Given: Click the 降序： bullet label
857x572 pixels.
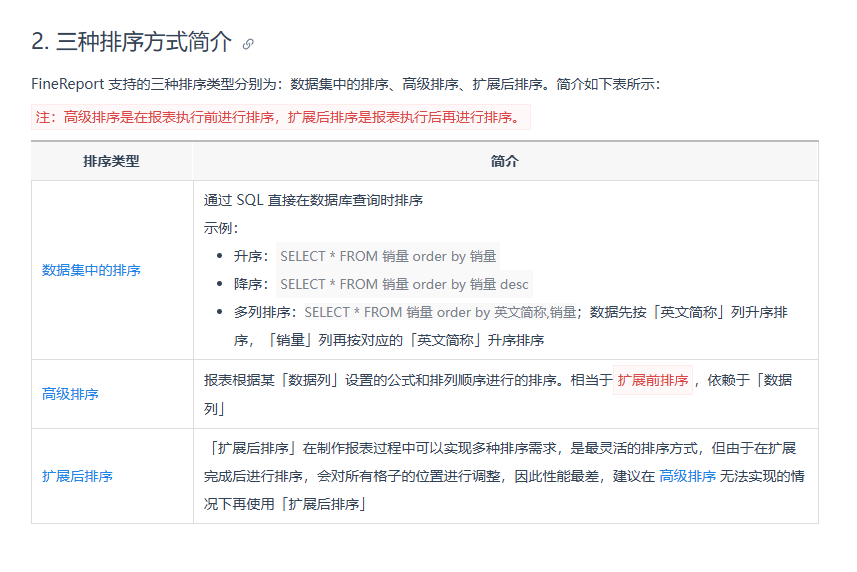Looking at the screenshot, I should (251, 285).
